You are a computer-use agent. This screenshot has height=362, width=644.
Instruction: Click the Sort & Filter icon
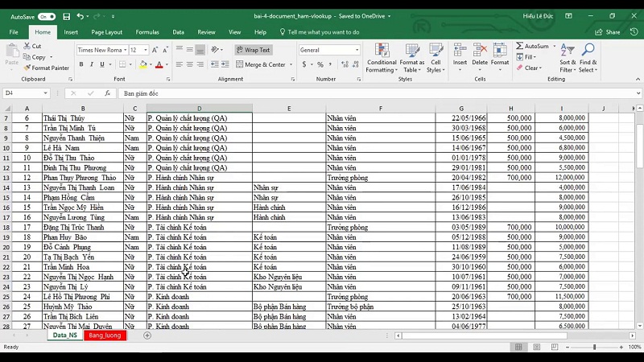coord(568,55)
